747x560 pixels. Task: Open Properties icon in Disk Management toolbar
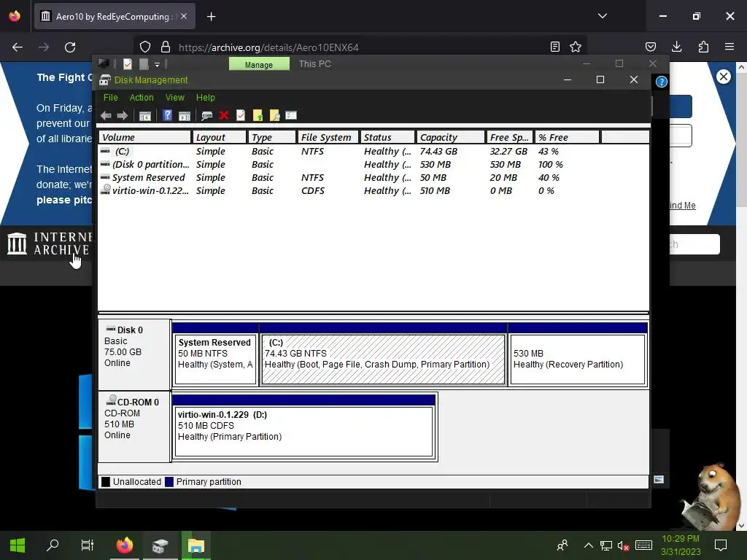(241, 115)
